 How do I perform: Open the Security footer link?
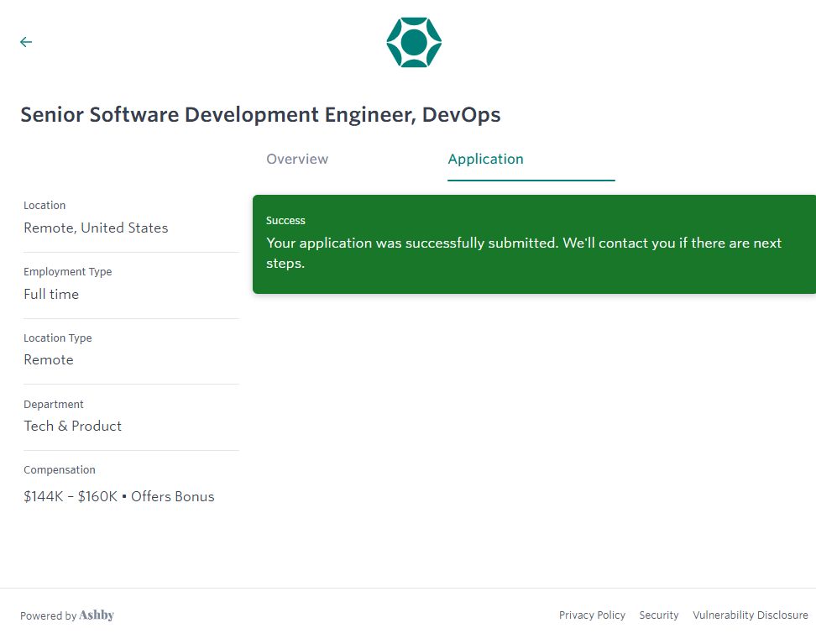[x=659, y=615]
